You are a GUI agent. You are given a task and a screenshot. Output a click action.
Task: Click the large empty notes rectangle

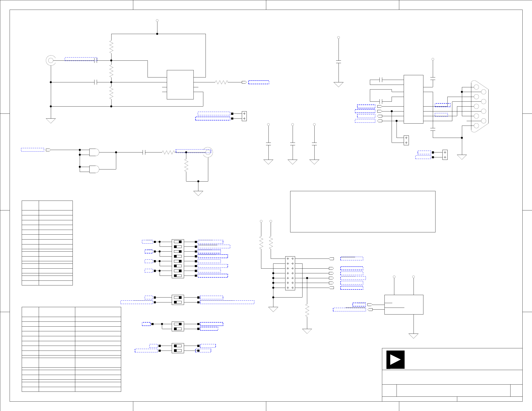pyautogui.click(x=363, y=212)
